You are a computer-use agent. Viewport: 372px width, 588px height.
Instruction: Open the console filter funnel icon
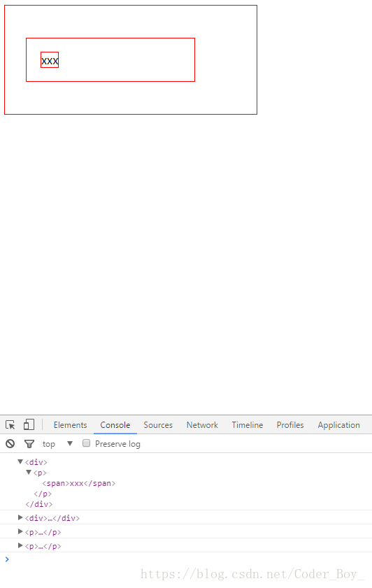pyautogui.click(x=29, y=444)
